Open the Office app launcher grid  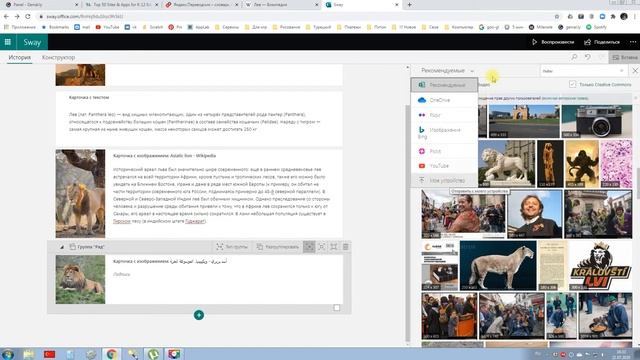pyautogui.click(x=8, y=42)
